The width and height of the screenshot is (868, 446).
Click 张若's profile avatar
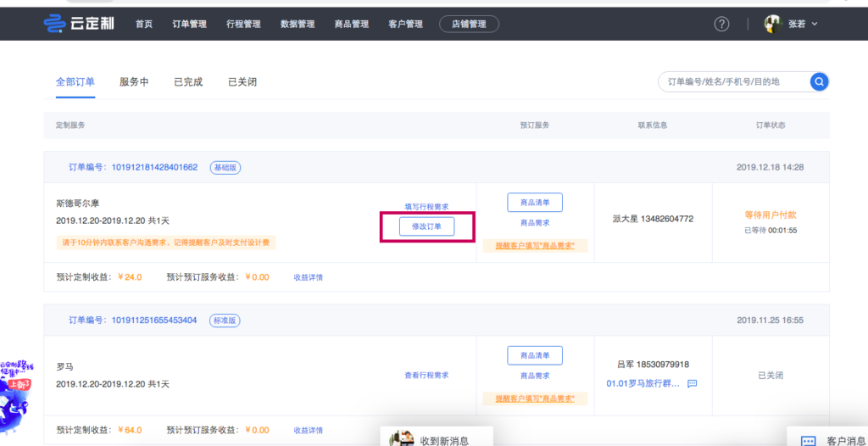[x=773, y=24]
